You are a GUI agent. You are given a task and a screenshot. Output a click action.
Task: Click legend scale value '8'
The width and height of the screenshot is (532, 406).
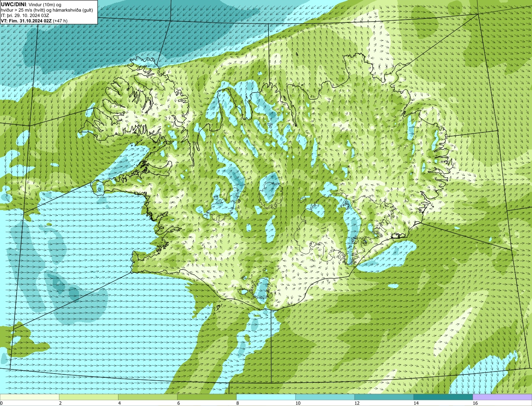(237, 403)
